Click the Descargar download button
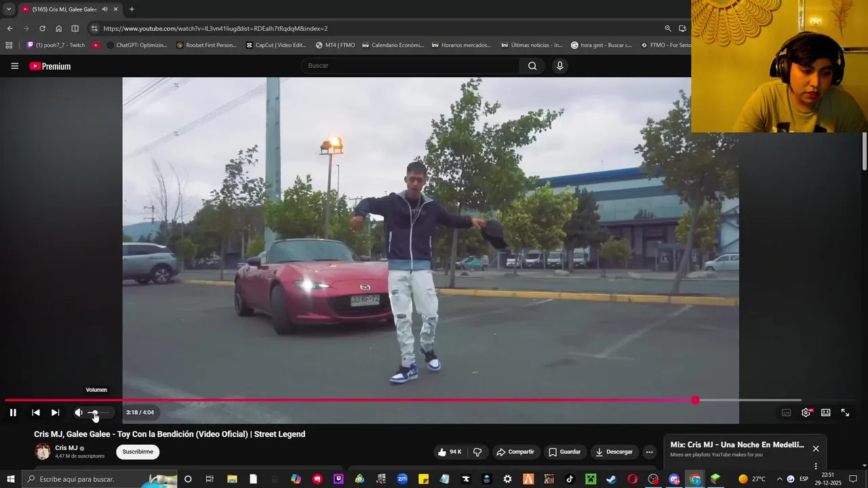 click(614, 452)
